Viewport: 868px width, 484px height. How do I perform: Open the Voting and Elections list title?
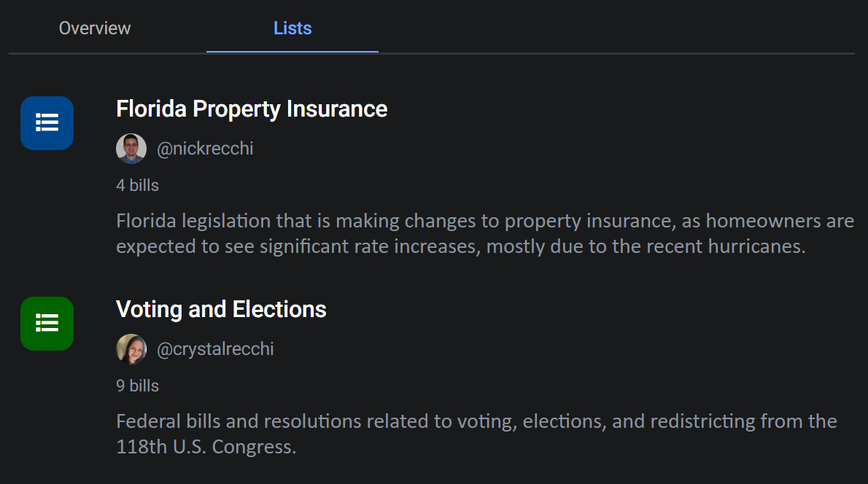221,310
